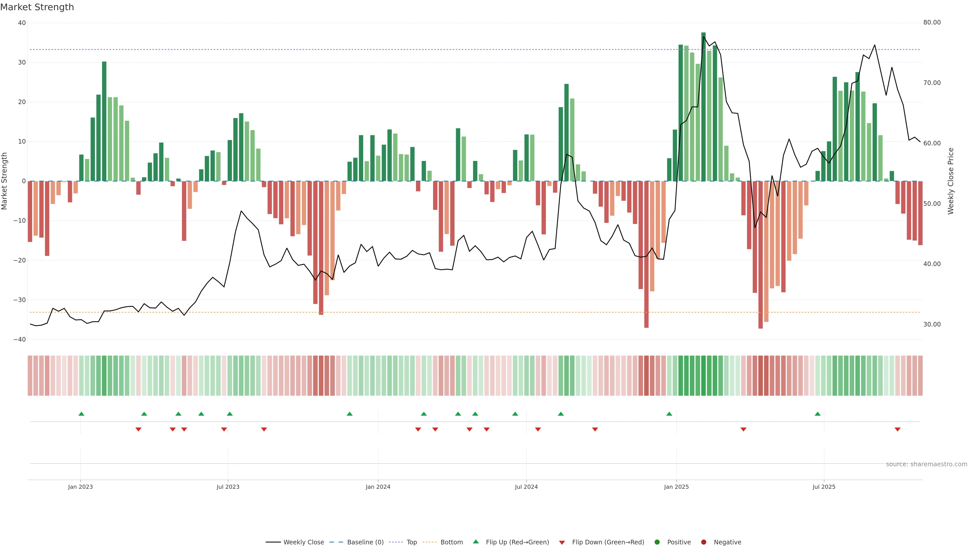Click the darkest green heatmap cell
The height and width of the screenshot is (551, 980).
(703, 376)
